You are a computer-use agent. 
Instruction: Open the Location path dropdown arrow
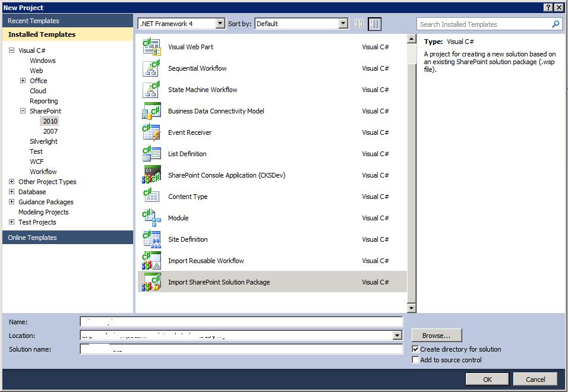click(397, 336)
